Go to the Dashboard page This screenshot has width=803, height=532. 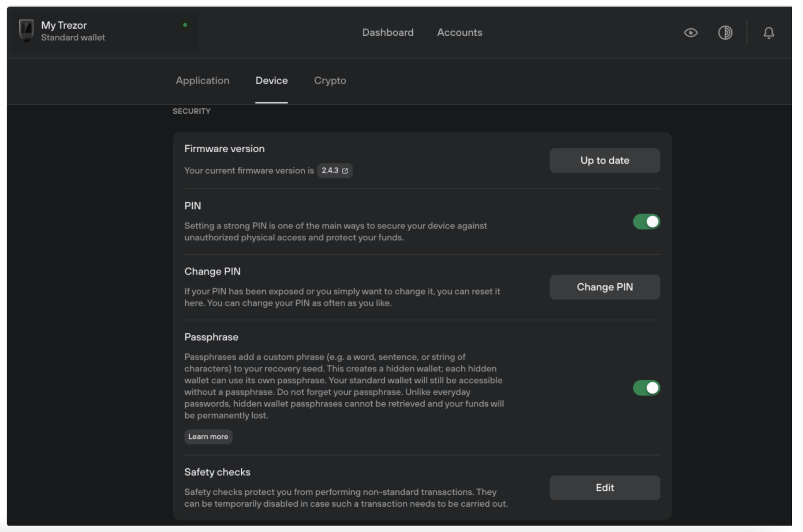(x=388, y=33)
